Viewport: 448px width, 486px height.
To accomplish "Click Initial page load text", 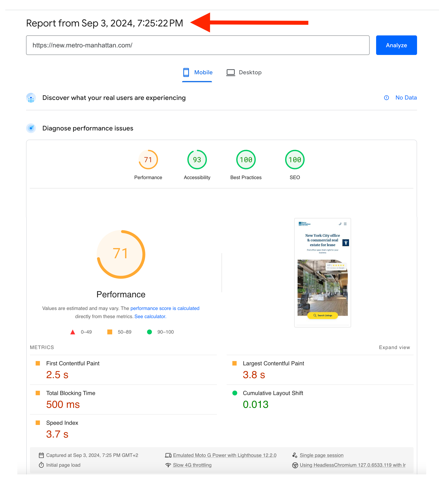I will (63, 465).
